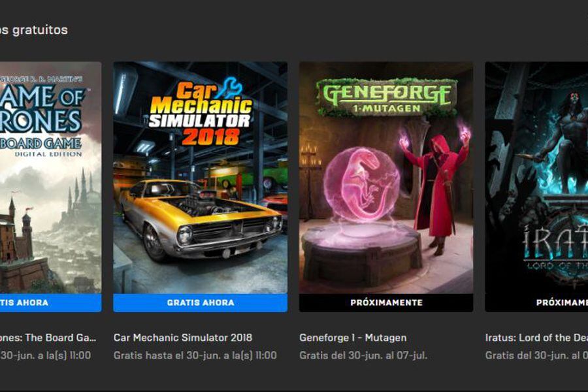Image resolution: width=588 pixels, height=392 pixels.
Task: Open the Car Mechanic Simulator 2018 cover art
Action: click(x=201, y=178)
